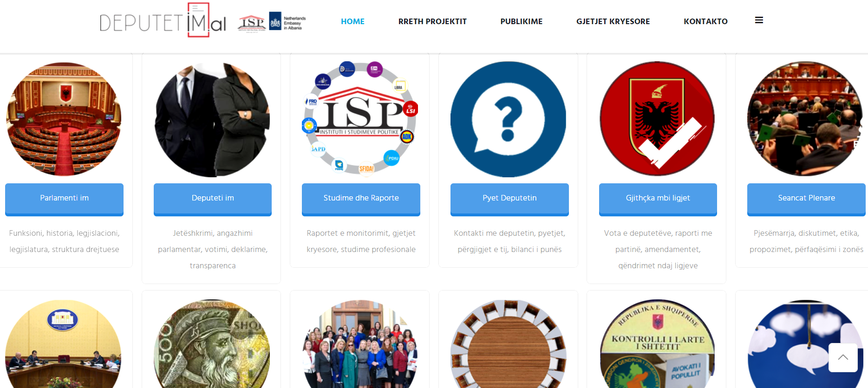Click the Seancat Plenare button
This screenshot has height=388, width=868.
pos(806,199)
